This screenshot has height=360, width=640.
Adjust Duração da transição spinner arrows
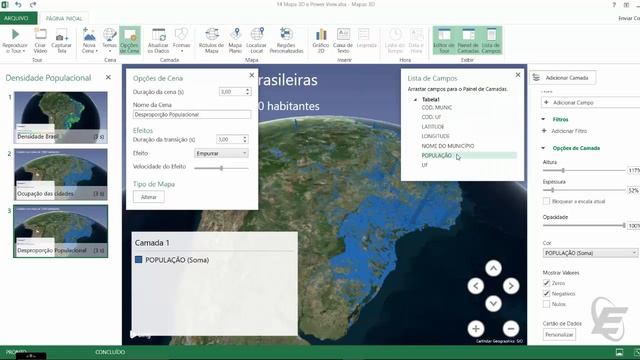click(x=245, y=139)
